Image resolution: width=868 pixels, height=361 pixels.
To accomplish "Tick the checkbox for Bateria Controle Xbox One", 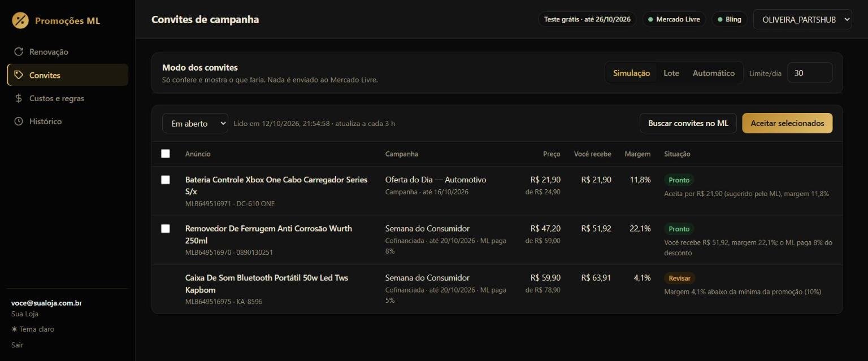I will (166, 180).
